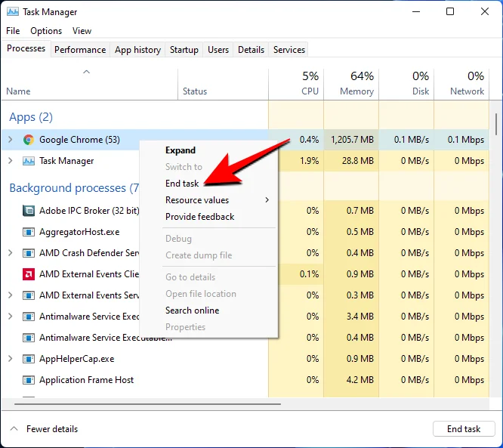Select the Adobe IPC Broker (32 bit) name

89,211
